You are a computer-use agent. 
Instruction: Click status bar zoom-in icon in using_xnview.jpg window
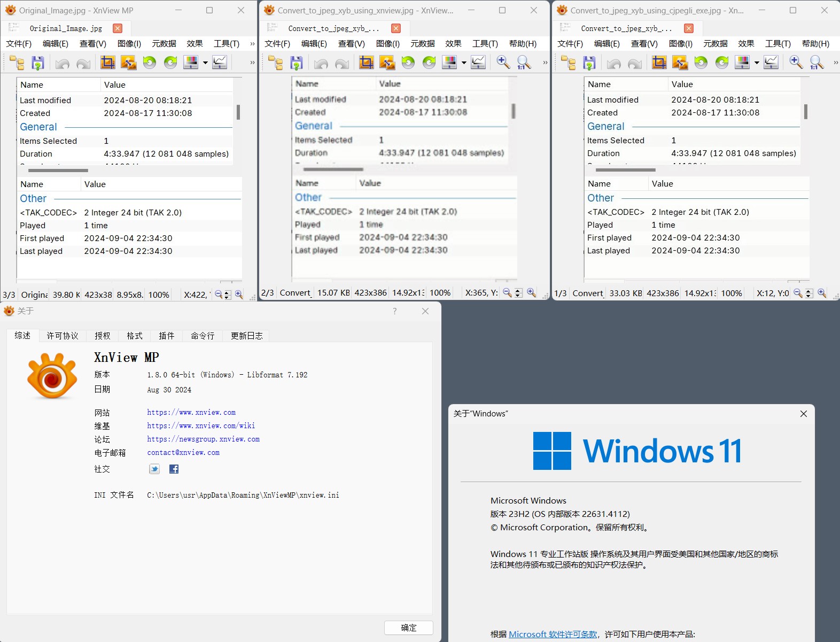(531, 292)
